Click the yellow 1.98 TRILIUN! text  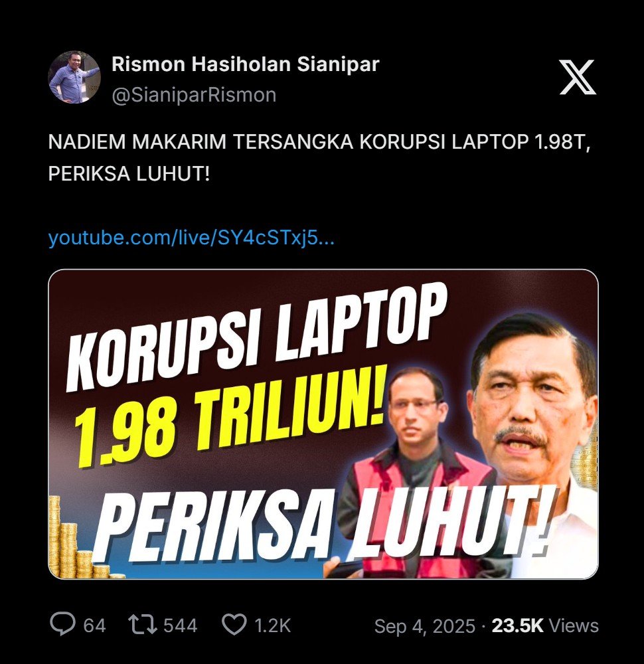(231, 417)
